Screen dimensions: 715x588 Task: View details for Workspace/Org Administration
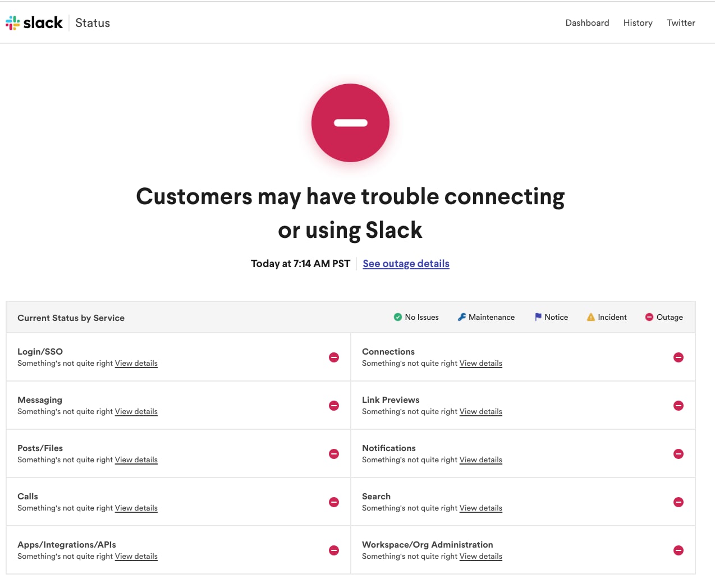click(x=481, y=557)
